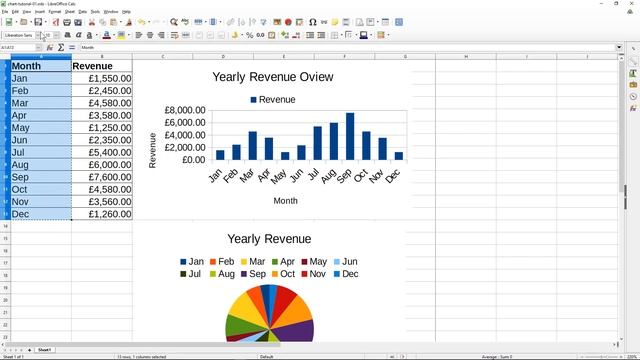This screenshot has height=360, width=640.
Task: Click the Save document icon
Action: point(38,22)
